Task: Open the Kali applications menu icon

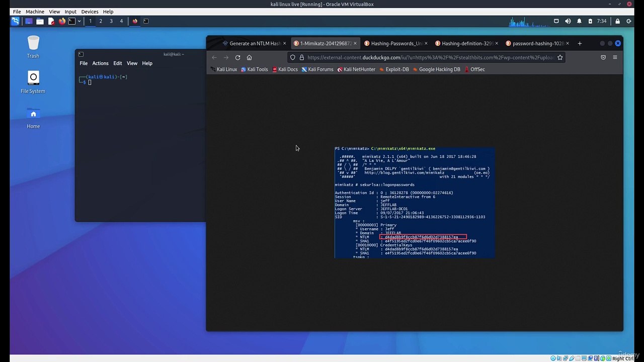Action: click(16, 21)
